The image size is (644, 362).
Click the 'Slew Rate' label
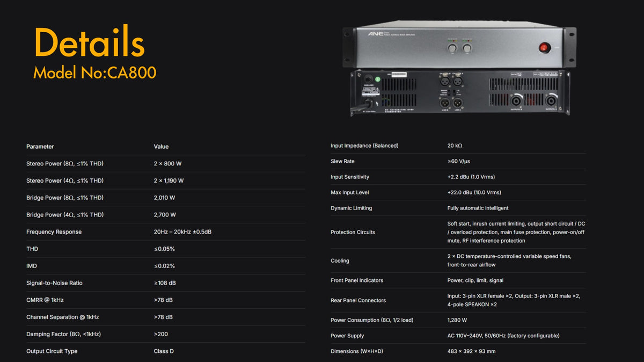tap(343, 161)
